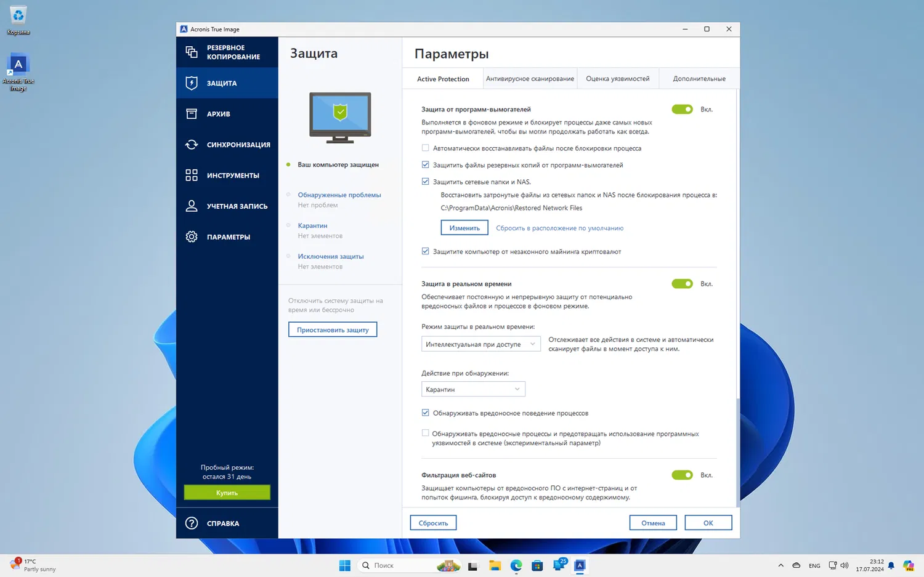
Task: Select the Acronis True Image desktop shortcut
Action: click(18, 73)
